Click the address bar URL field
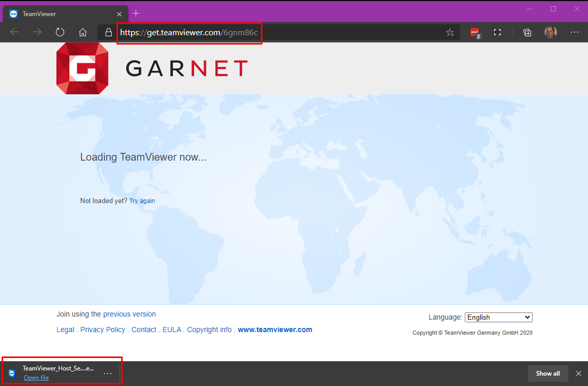588x386 pixels. pos(280,33)
